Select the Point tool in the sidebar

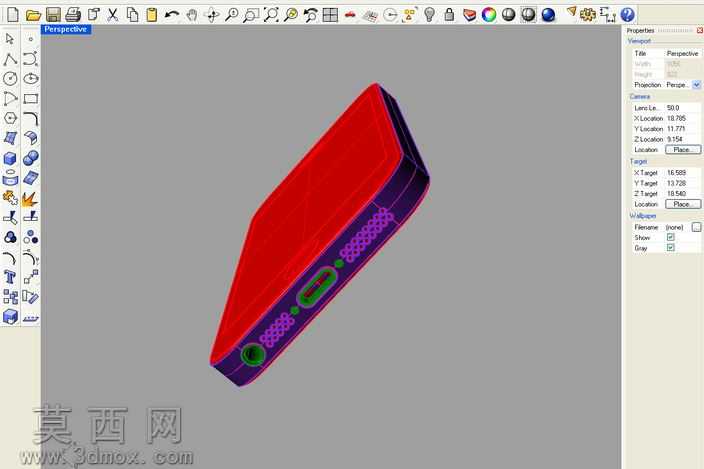tap(31, 39)
